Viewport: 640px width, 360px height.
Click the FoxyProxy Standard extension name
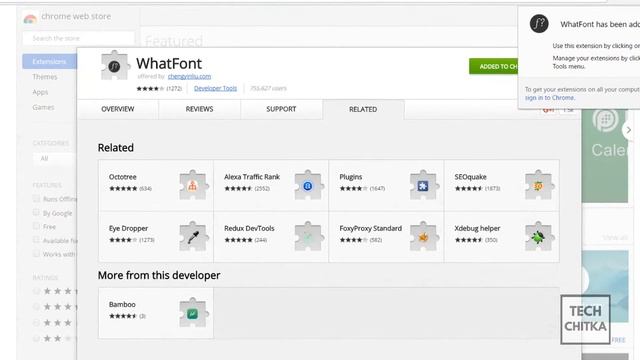370,228
